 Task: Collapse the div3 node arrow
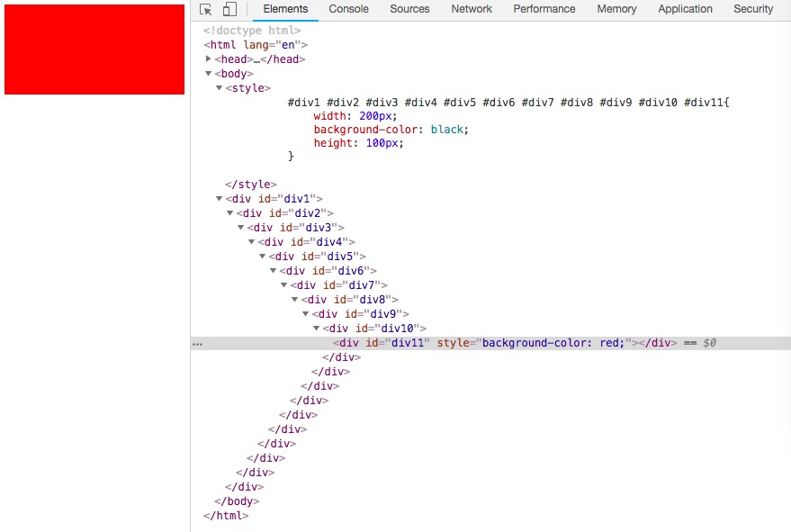click(240, 228)
